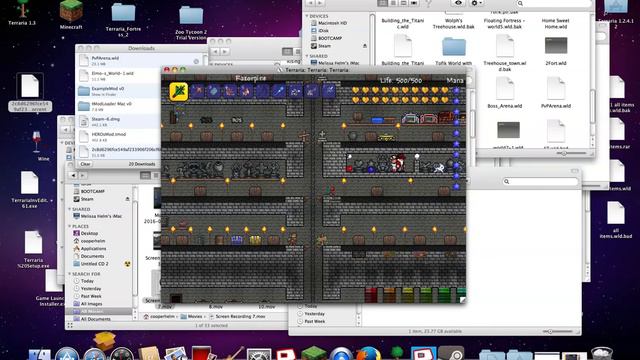Go back in the Finder window behind Terraria title
640x360 pixels.
[215, 51]
